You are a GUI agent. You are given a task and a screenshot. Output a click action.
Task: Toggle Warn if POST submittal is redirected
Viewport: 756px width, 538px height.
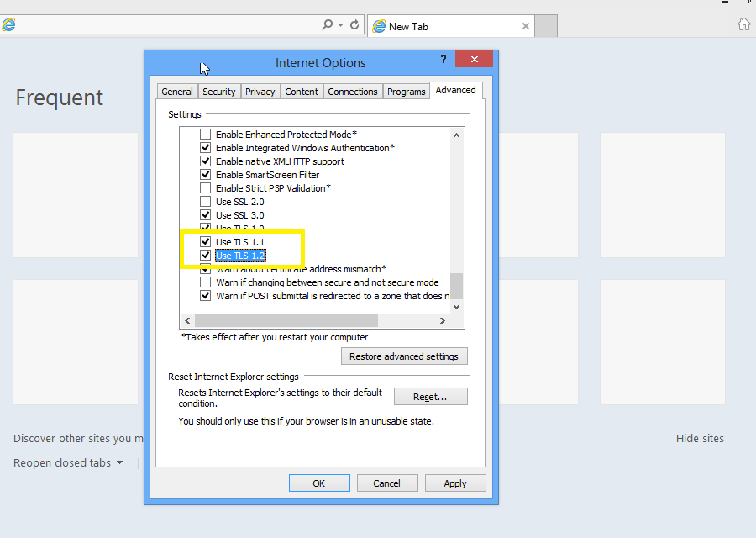tap(206, 296)
